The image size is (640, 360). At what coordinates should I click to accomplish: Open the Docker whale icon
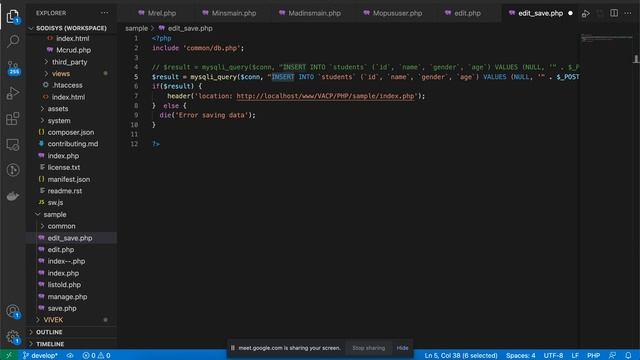tap(13, 196)
